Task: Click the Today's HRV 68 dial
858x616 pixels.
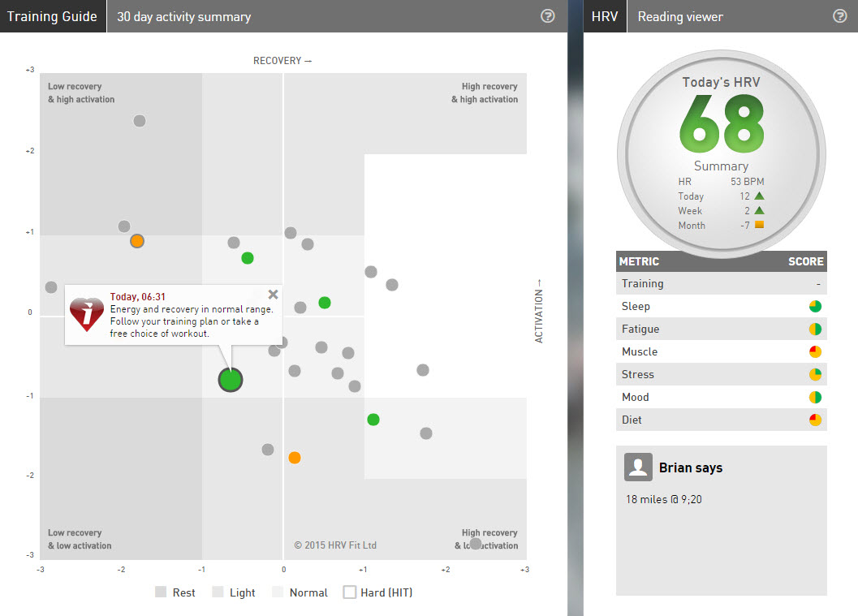Action: pyautogui.click(x=721, y=153)
